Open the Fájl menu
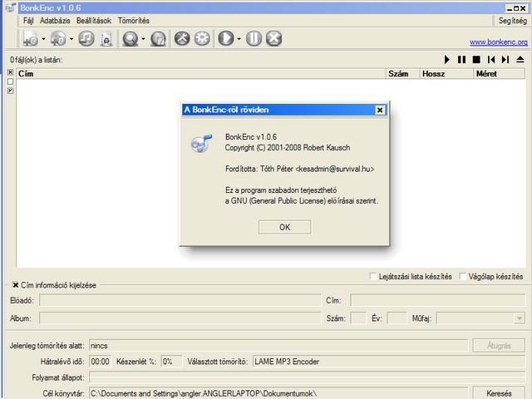Viewport: 532px width, 399px height. pyautogui.click(x=28, y=21)
